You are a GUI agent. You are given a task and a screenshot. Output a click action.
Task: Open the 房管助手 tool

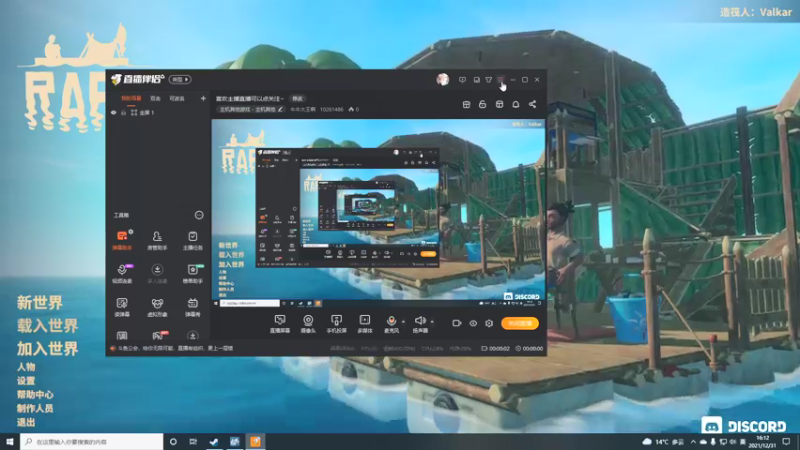(157, 240)
